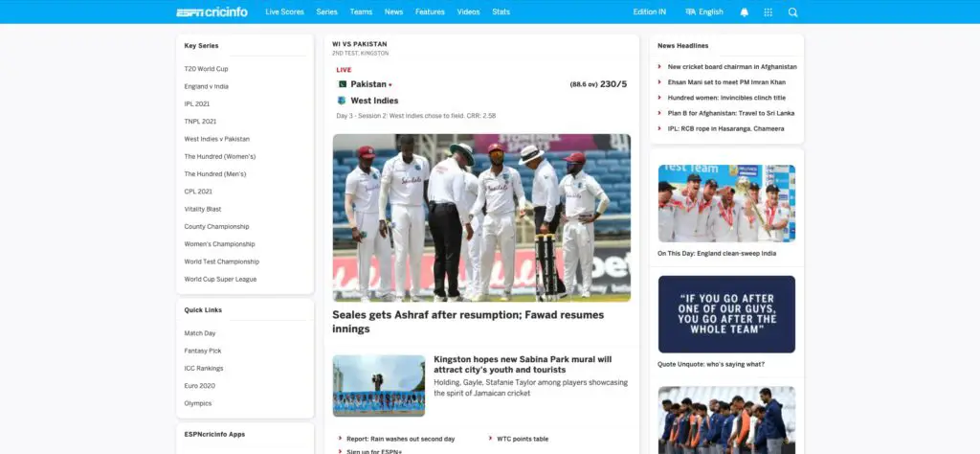Click the language icon beside English

pos(690,11)
